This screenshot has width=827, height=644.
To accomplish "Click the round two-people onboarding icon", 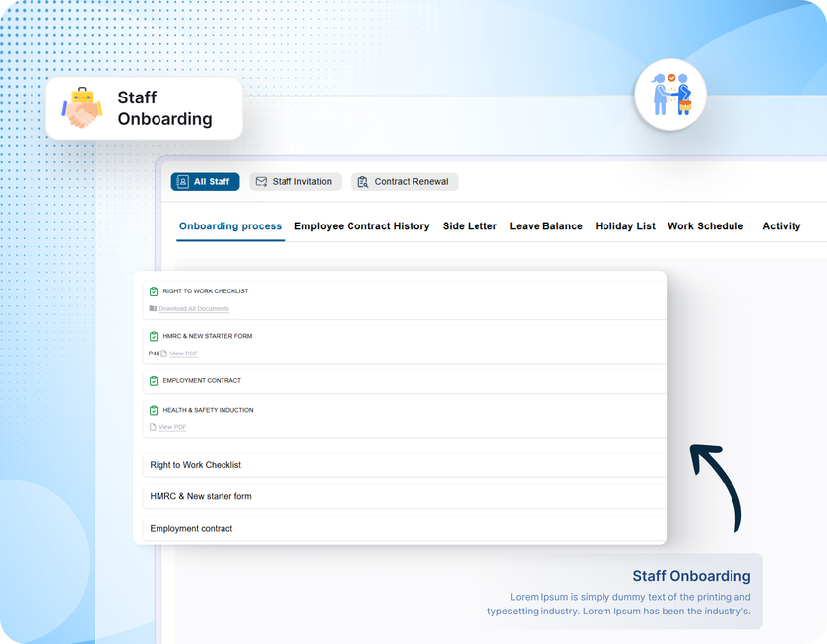I will click(670, 95).
